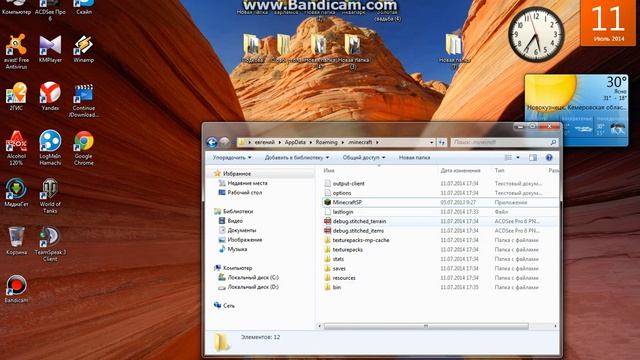The image size is (640, 360).
Task: Open Локальный диск (C:)
Action: click(253, 278)
